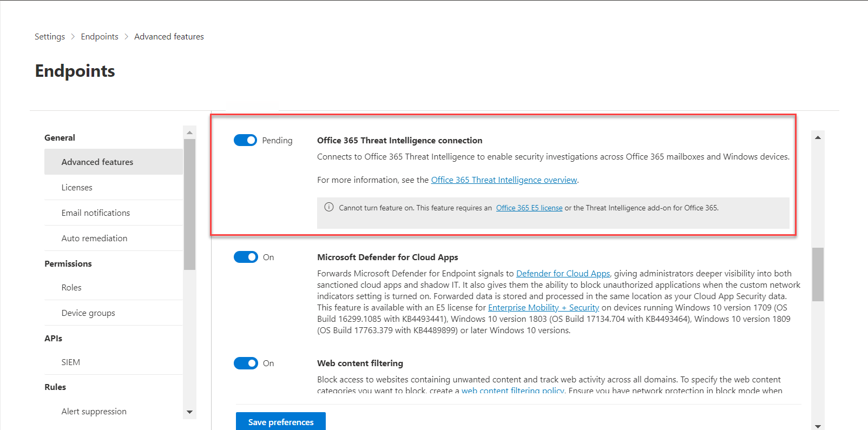This screenshot has width=868, height=430.
Task: Click main panel scroll down arrow
Action: click(x=818, y=426)
